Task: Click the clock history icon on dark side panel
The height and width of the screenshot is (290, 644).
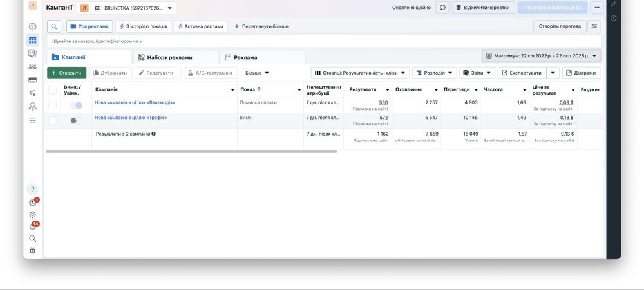Action: pos(614,18)
